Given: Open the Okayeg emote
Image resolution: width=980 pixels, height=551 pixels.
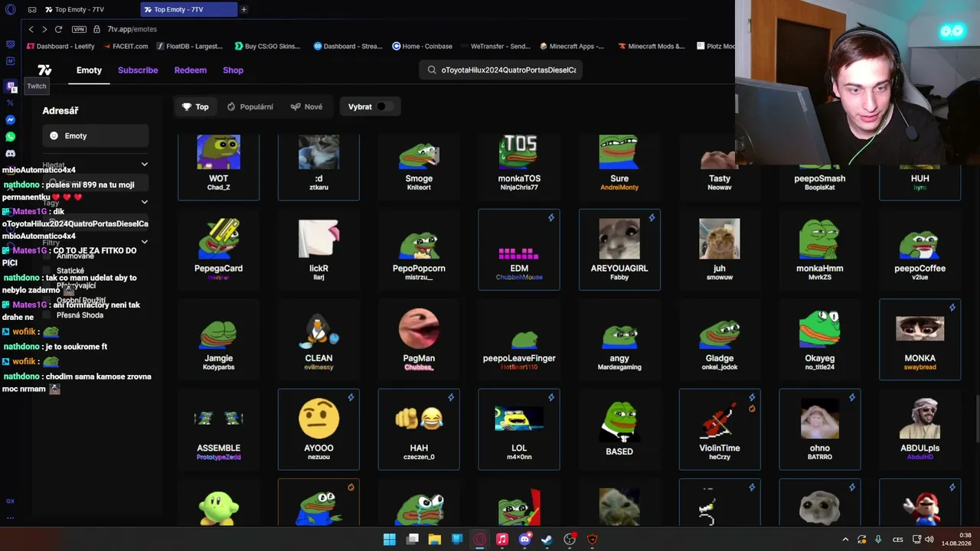Looking at the screenshot, I should pos(819,339).
